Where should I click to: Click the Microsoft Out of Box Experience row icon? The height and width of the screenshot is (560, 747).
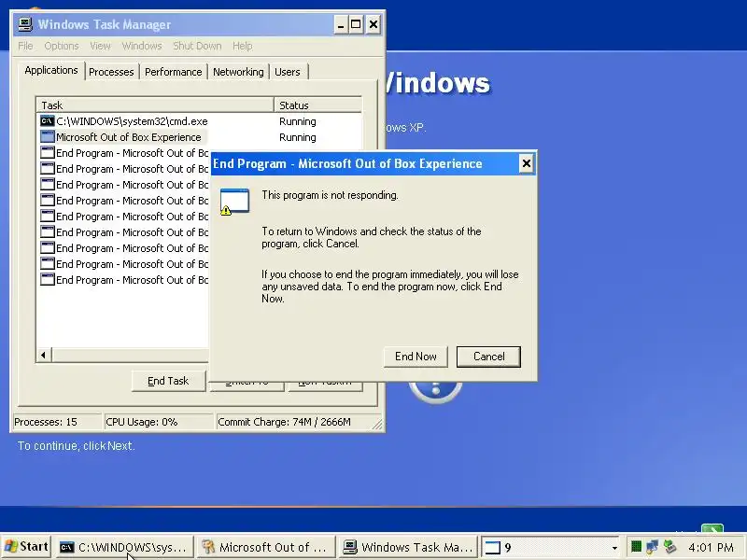[x=48, y=136]
